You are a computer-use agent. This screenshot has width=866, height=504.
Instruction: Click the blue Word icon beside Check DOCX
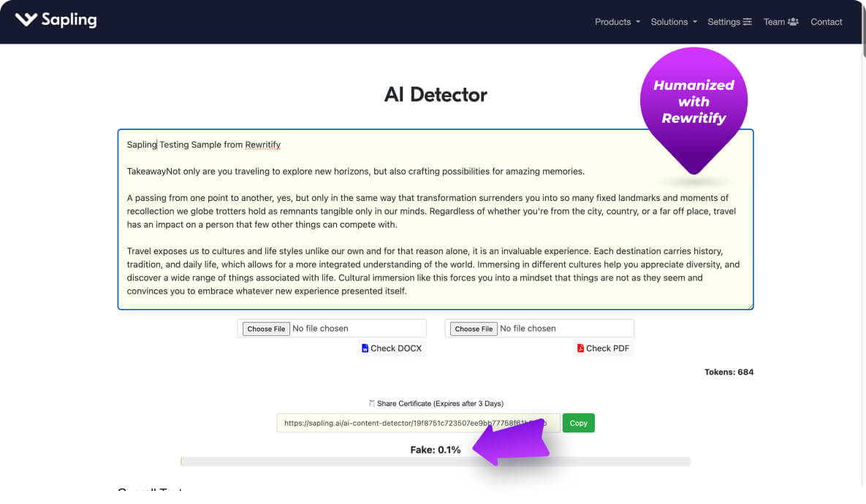(x=365, y=348)
